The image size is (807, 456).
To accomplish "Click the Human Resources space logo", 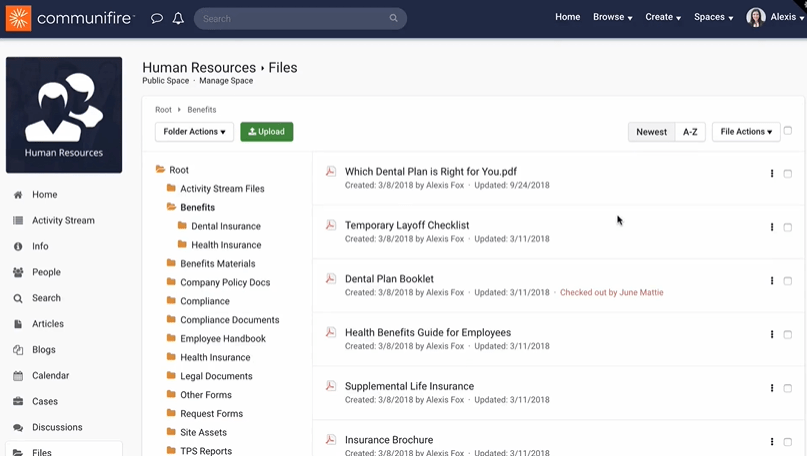I will pyautogui.click(x=64, y=114).
